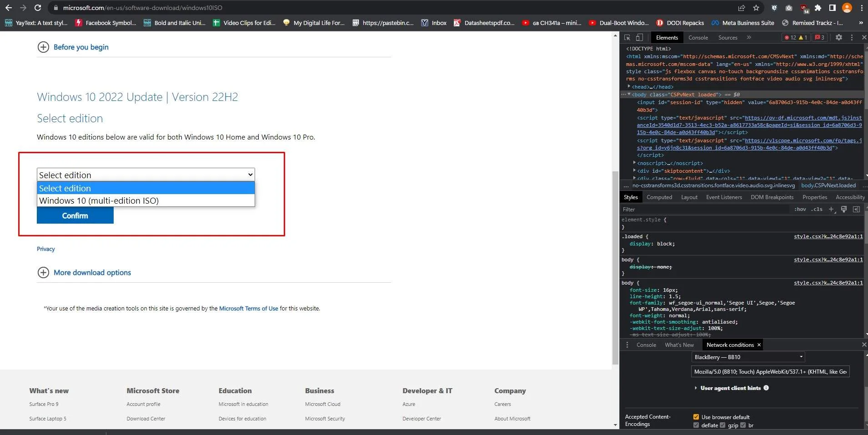Image resolution: width=868 pixels, height=435 pixels.
Task: Choose 'Windows 10 (multi-edition ISO)' option
Action: point(146,200)
